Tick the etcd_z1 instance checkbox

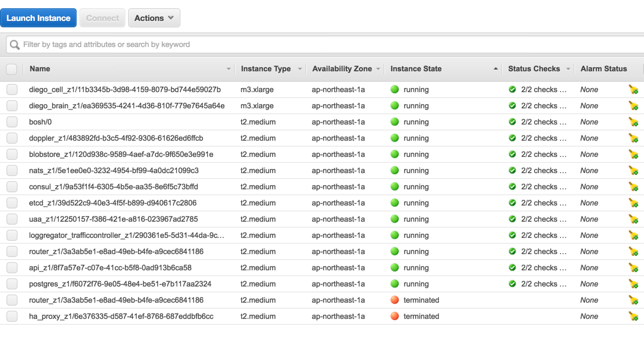point(12,203)
